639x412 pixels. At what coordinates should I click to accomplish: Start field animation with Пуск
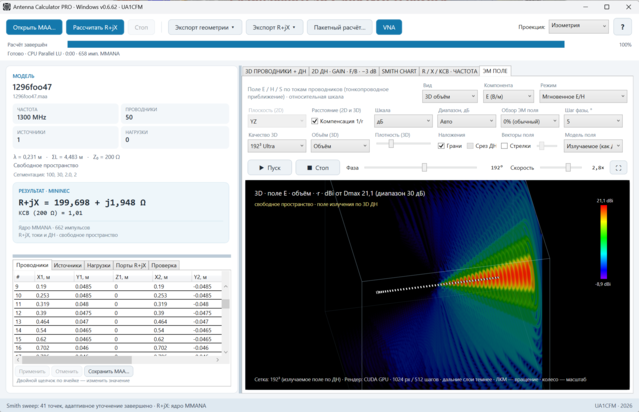click(x=269, y=167)
